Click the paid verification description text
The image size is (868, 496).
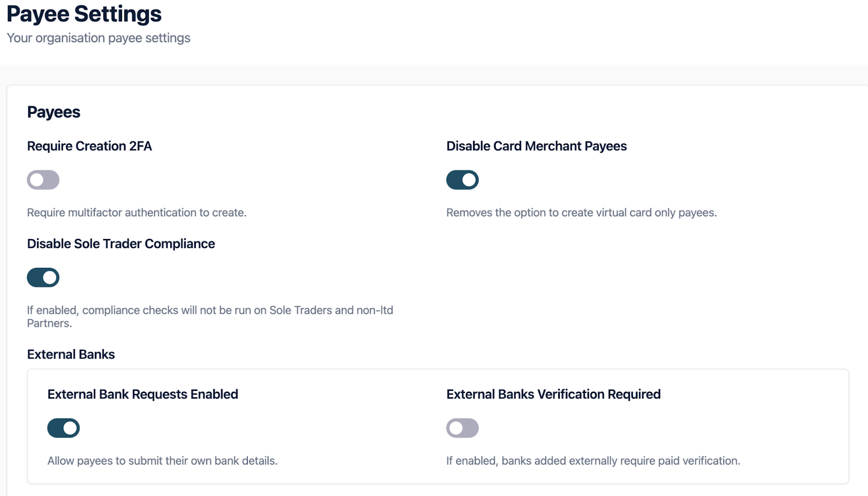point(593,461)
